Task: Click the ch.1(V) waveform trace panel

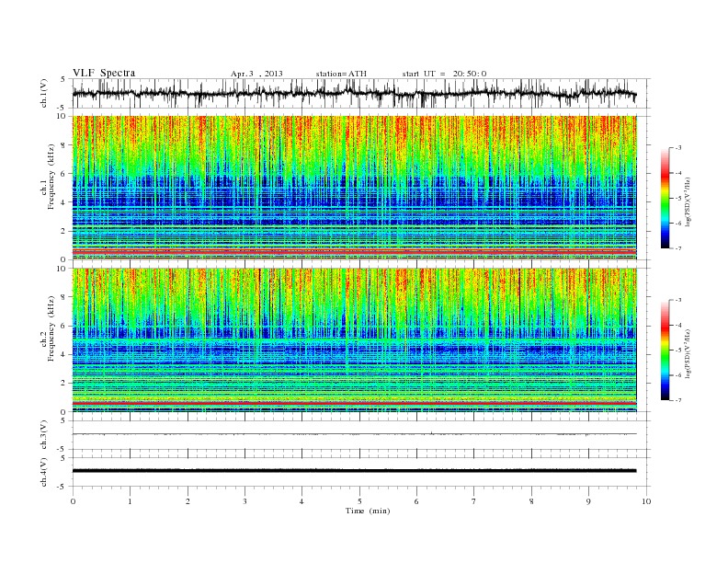Action: (360, 93)
